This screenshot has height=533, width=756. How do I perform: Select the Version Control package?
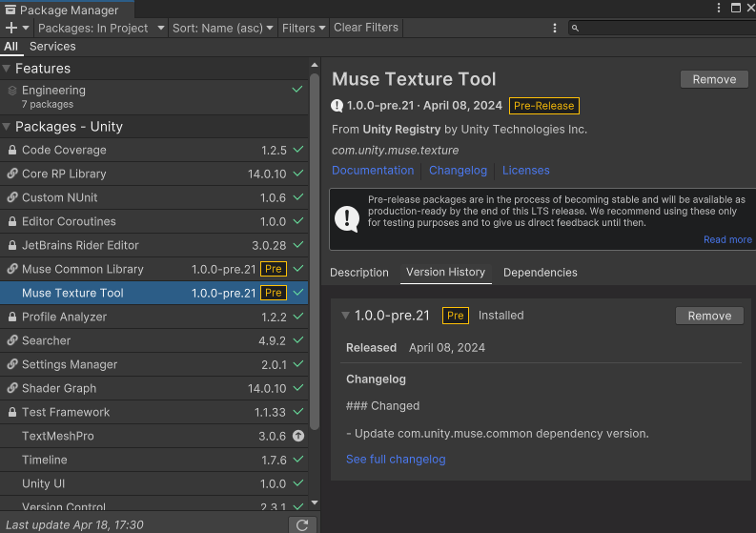coord(153,504)
